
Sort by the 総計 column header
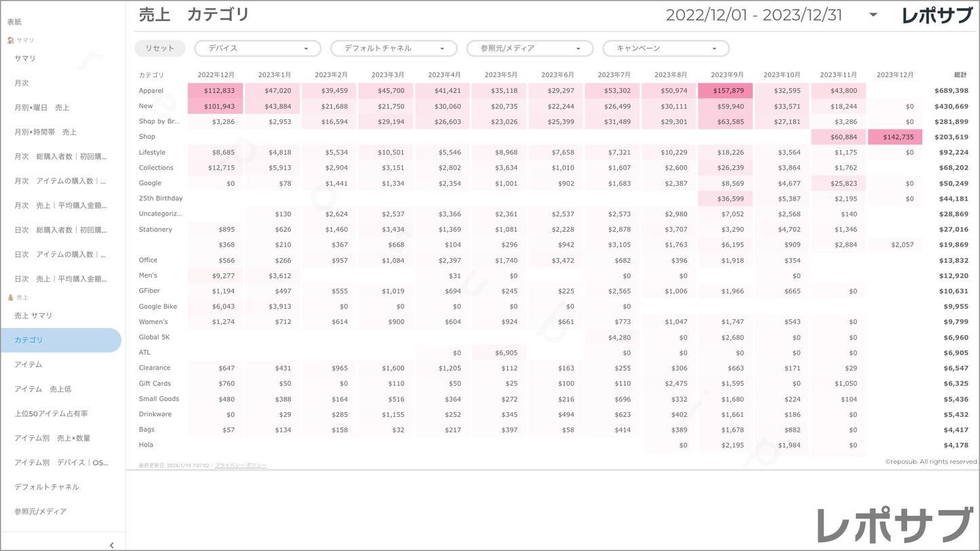960,75
